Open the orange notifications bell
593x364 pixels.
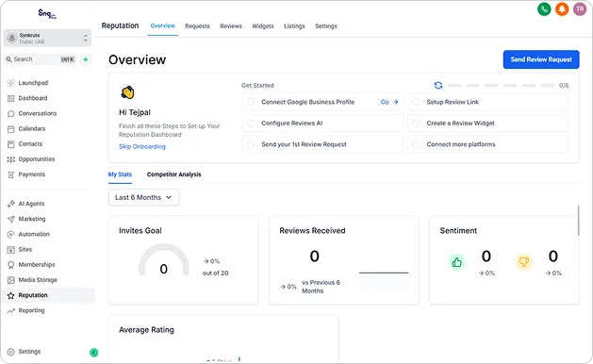coord(562,9)
